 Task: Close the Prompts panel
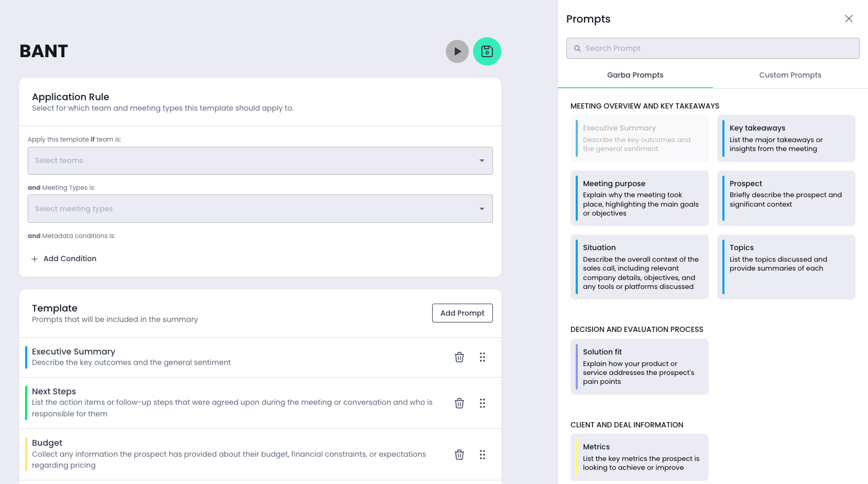coord(849,19)
